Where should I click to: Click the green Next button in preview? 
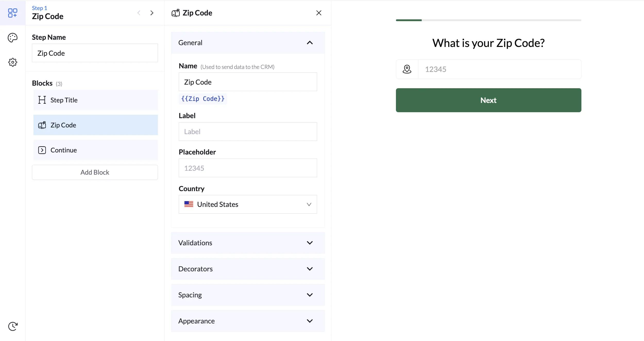pos(488,100)
